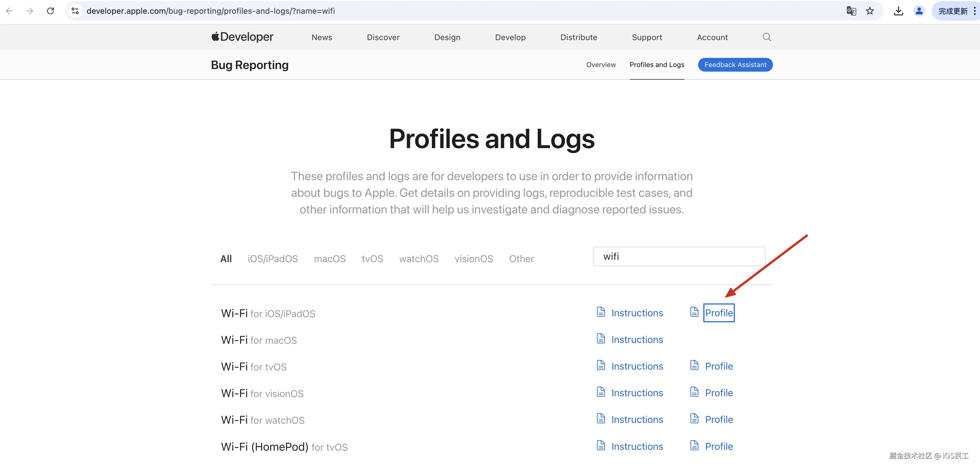Open the browser downloads icon
980x471 pixels.
[898, 11]
